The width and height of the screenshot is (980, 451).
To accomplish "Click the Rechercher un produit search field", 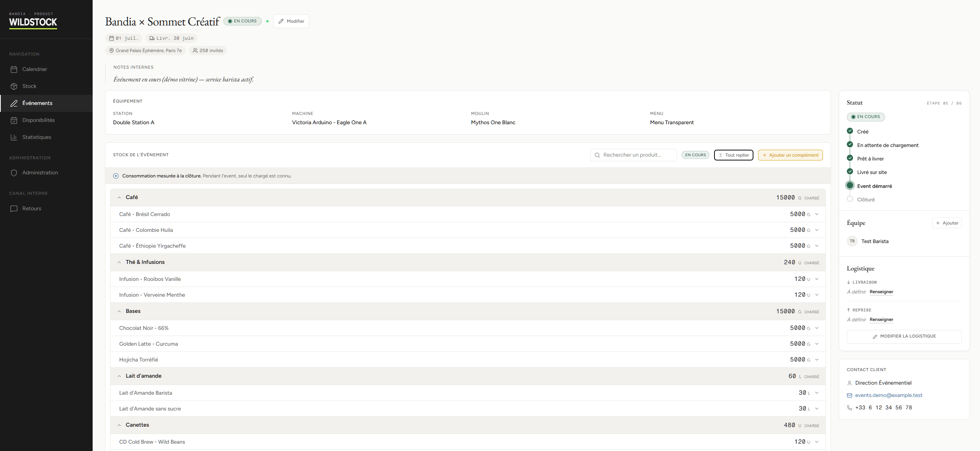I will [633, 155].
